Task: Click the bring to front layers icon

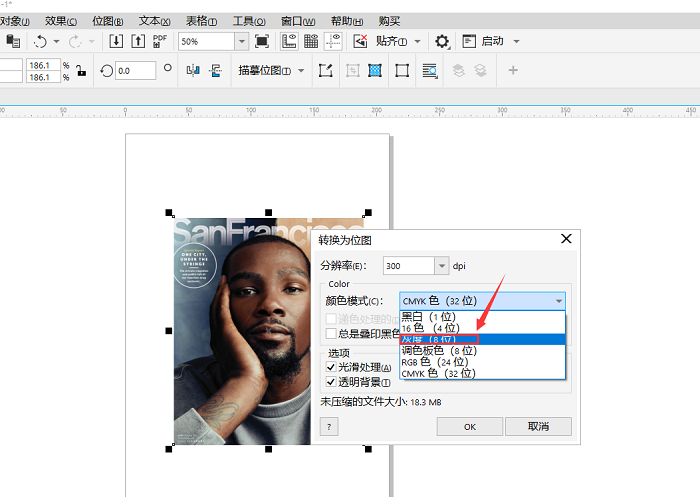Action: (458, 71)
